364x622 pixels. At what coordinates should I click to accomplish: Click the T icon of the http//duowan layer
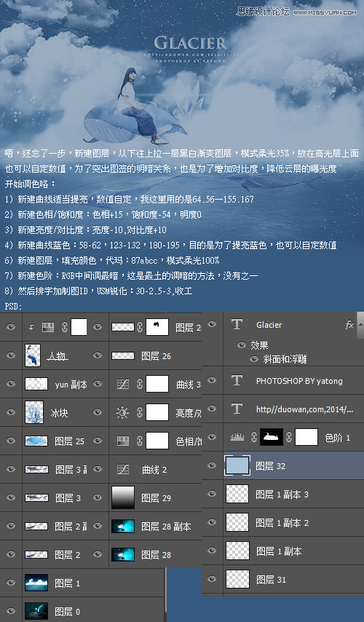(x=237, y=409)
